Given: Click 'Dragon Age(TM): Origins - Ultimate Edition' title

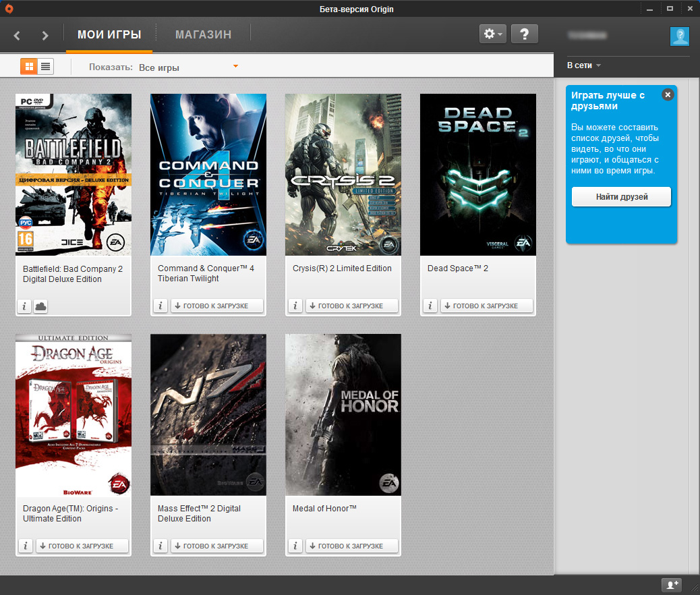Looking at the screenshot, I should [71, 513].
